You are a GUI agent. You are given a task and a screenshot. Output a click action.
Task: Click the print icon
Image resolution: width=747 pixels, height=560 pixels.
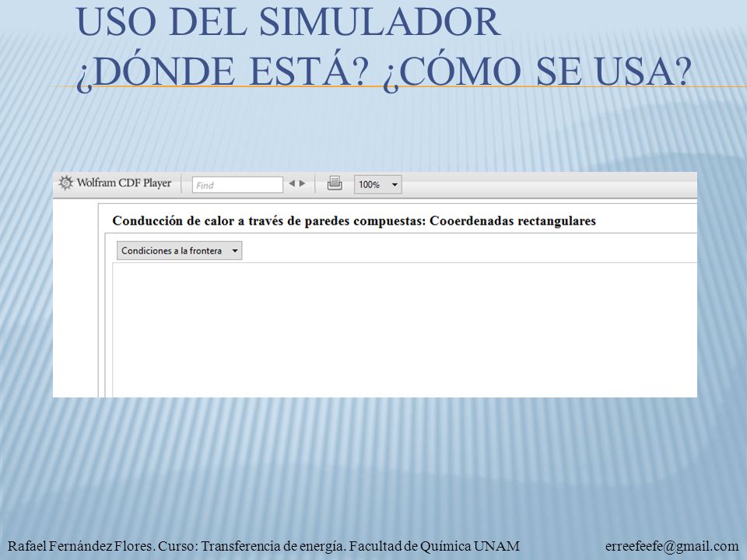coord(335,184)
